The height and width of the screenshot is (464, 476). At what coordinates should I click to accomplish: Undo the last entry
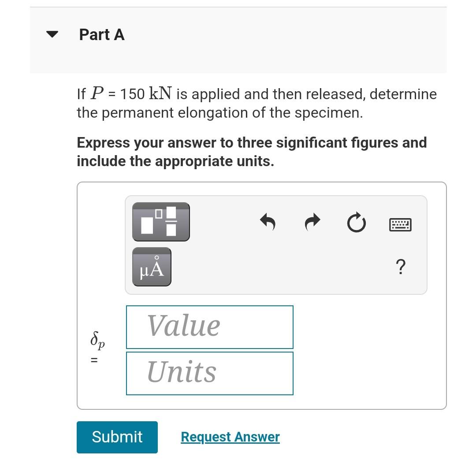[x=268, y=222]
